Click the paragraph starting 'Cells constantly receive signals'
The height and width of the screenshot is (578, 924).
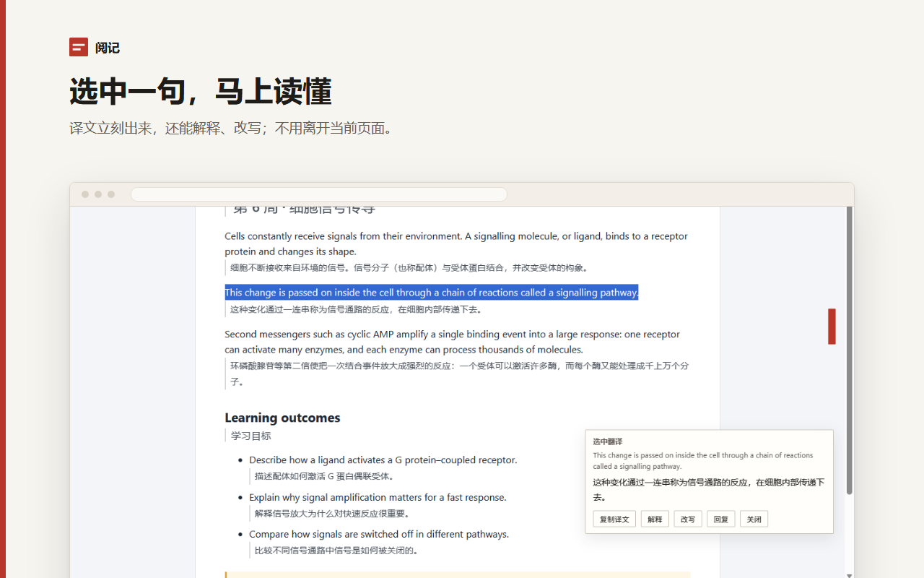click(456, 243)
